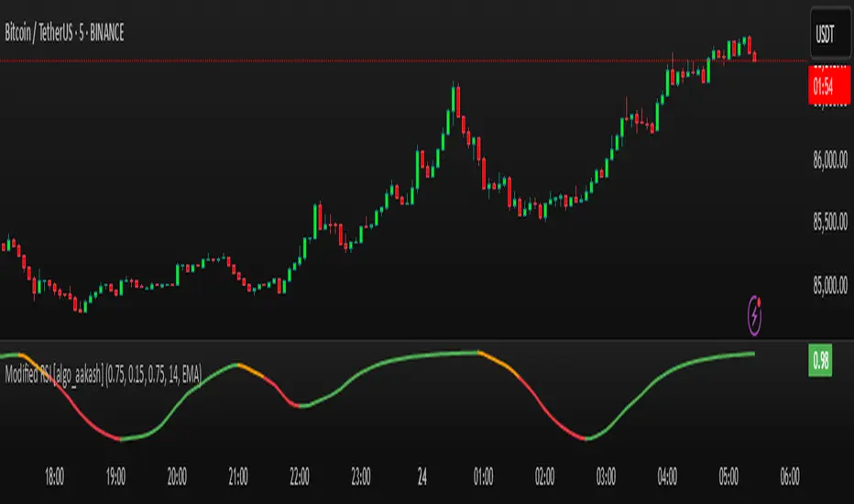
Task: Click the 03:00 time axis label
Action: tap(606, 477)
